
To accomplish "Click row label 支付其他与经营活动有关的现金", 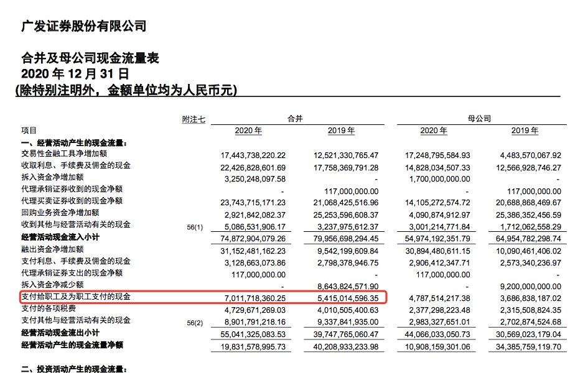I will point(76,320).
